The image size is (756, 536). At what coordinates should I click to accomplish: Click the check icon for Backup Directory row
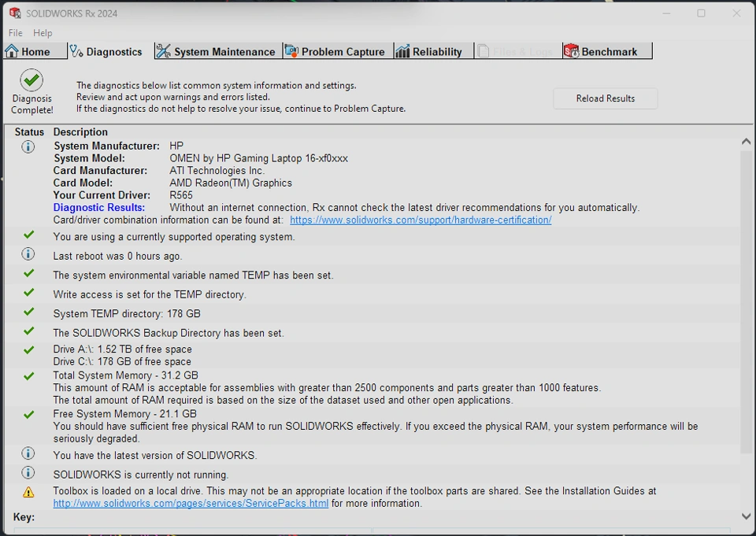coord(29,331)
